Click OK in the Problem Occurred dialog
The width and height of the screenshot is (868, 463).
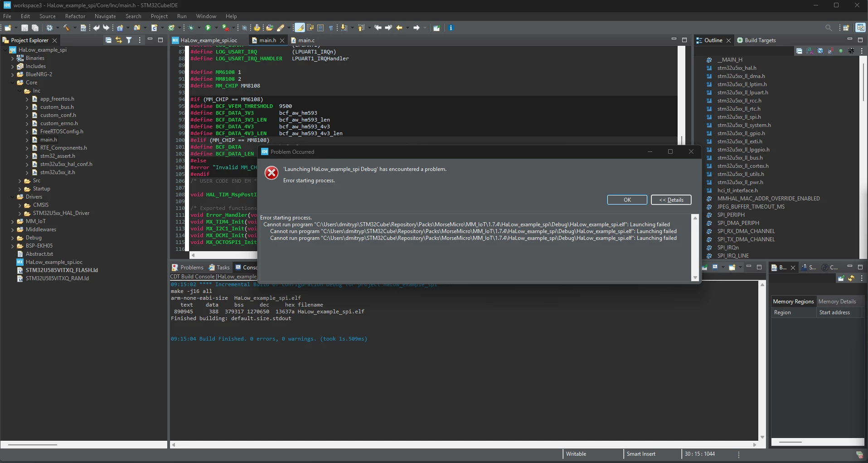(627, 200)
